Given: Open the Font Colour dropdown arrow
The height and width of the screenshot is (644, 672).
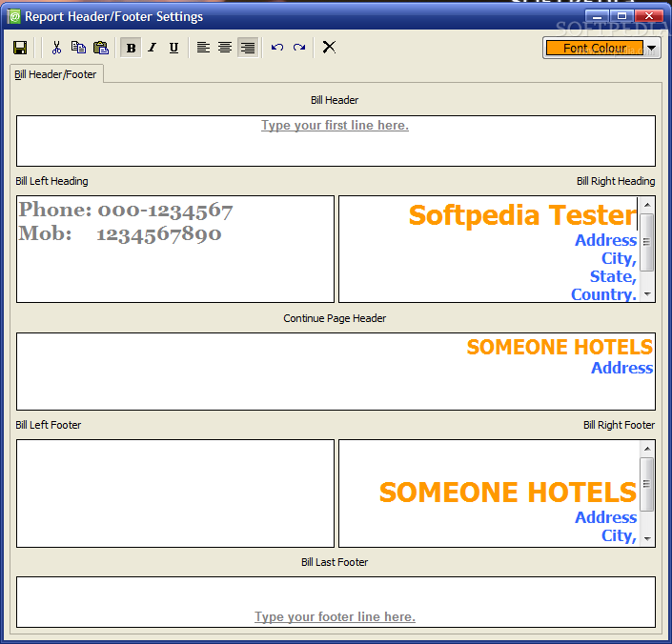Looking at the screenshot, I should [x=651, y=48].
